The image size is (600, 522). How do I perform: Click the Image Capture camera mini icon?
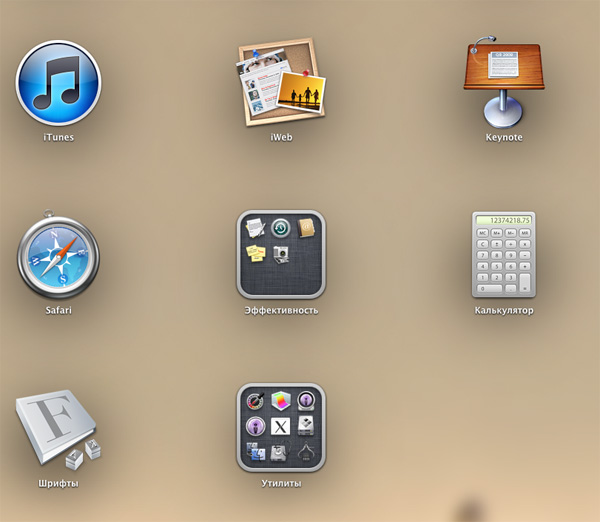click(x=281, y=254)
